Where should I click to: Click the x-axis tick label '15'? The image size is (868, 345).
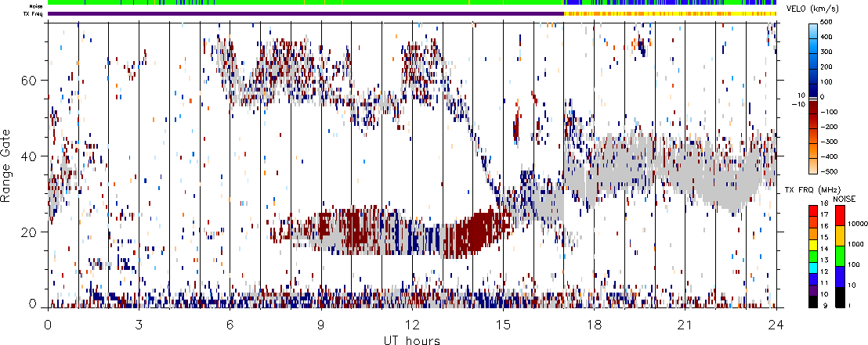503,324
